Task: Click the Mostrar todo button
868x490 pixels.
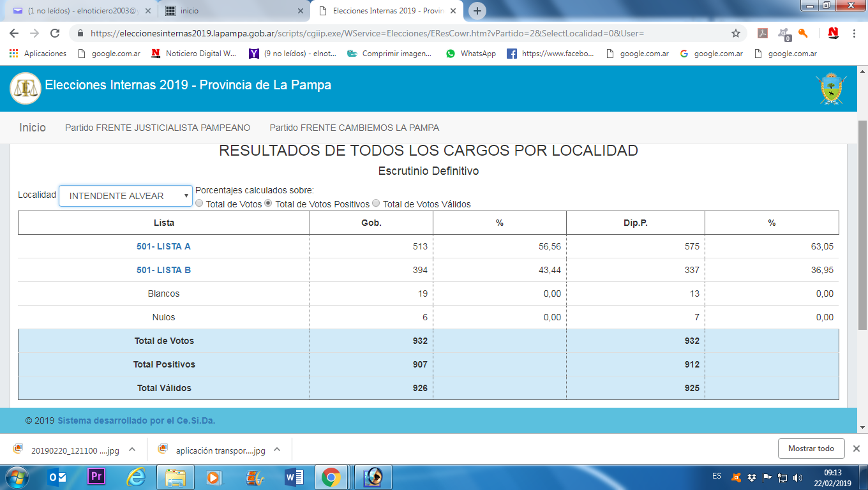Action: click(x=811, y=449)
